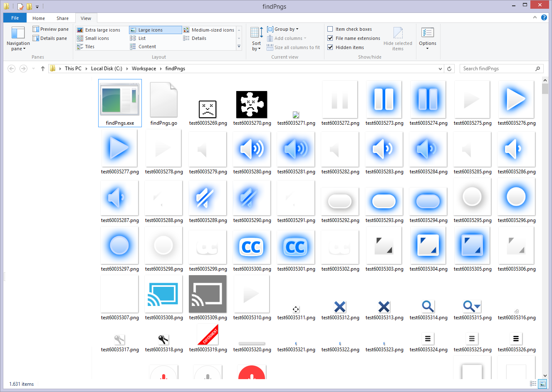Open the Home ribbon tab
Image resolution: width=552 pixels, height=392 pixels.
pyautogui.click(x=39, y=18)
